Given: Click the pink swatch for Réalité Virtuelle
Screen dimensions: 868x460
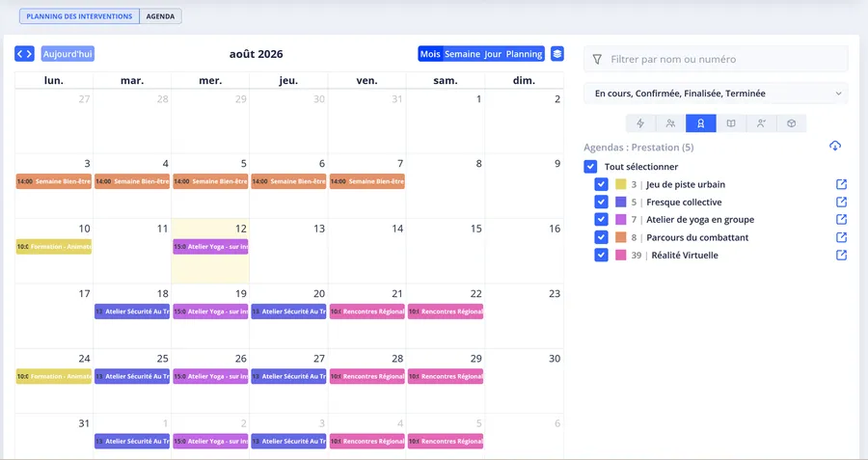Looking at the screenshot, I should point(620,256).
